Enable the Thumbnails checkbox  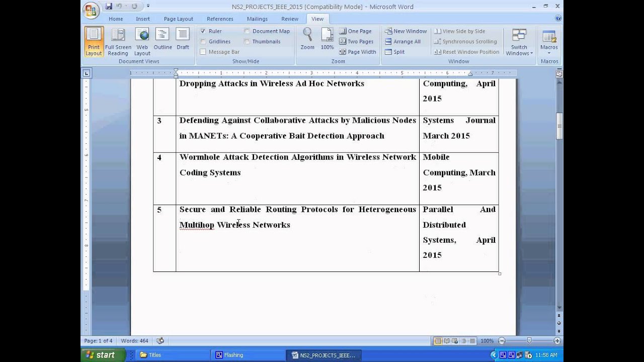tap(247, 42)
